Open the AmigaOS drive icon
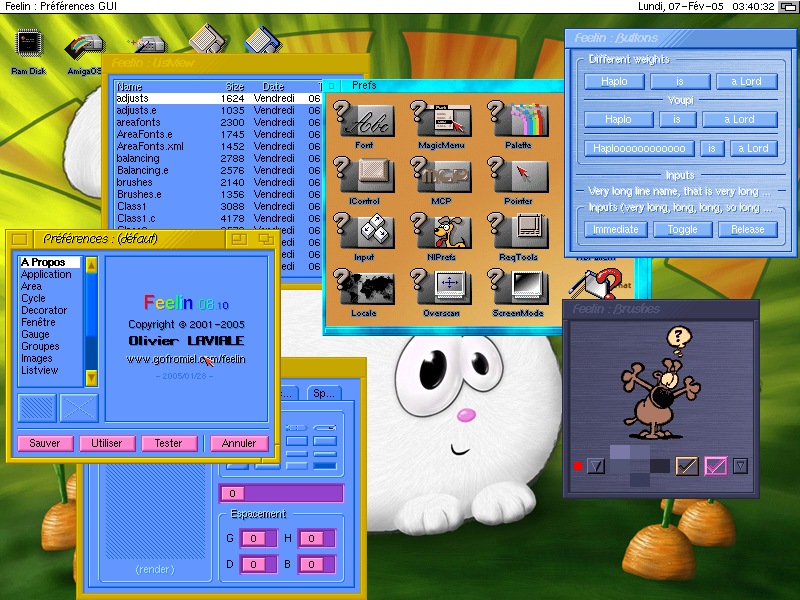800x600 pixels. (84, 52)
